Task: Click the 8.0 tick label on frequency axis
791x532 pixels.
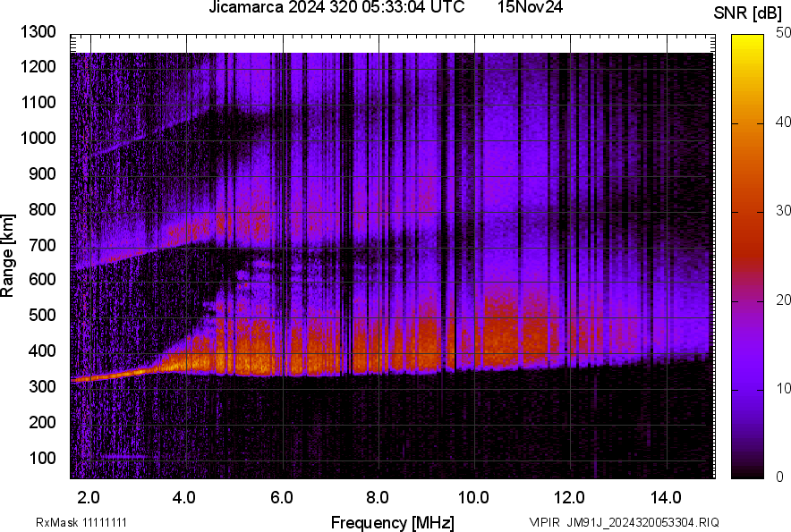Action: click(x=378, y=497)
